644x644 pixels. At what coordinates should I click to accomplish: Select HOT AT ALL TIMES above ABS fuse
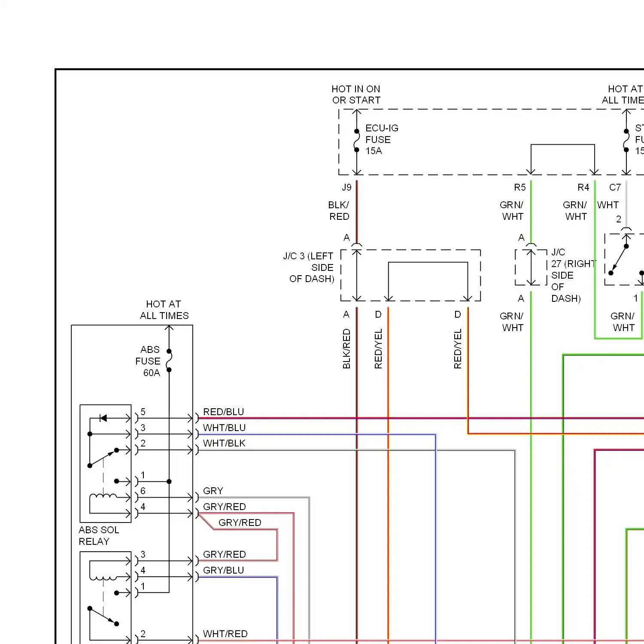(x=164, y=310)
